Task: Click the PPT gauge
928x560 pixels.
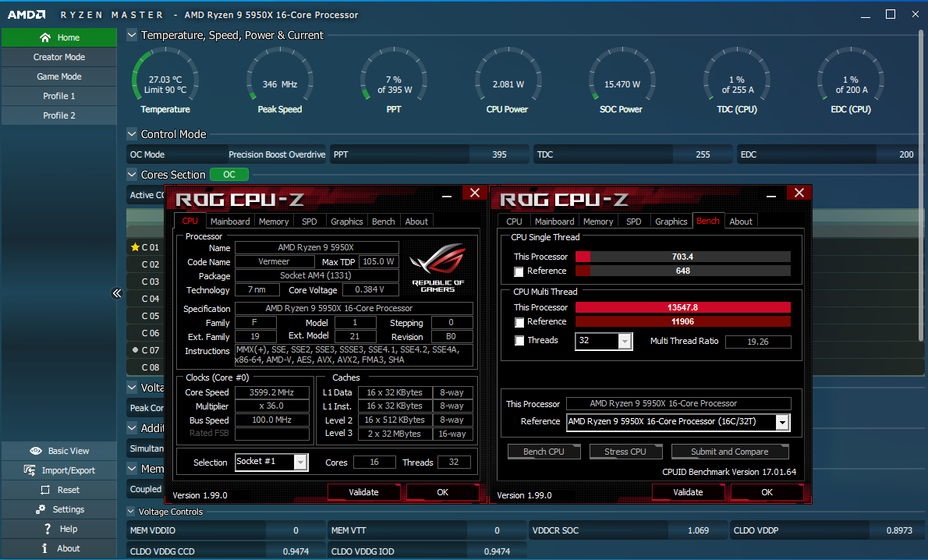Action: (394, 80)
